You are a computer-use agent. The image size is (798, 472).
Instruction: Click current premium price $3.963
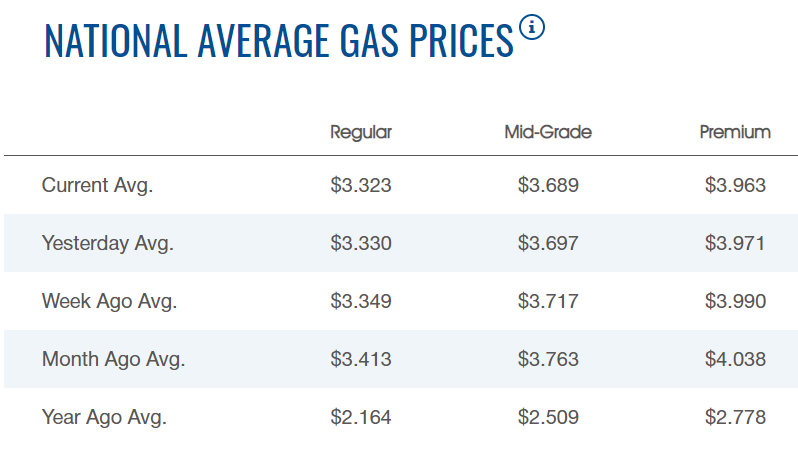click(735, 185)
